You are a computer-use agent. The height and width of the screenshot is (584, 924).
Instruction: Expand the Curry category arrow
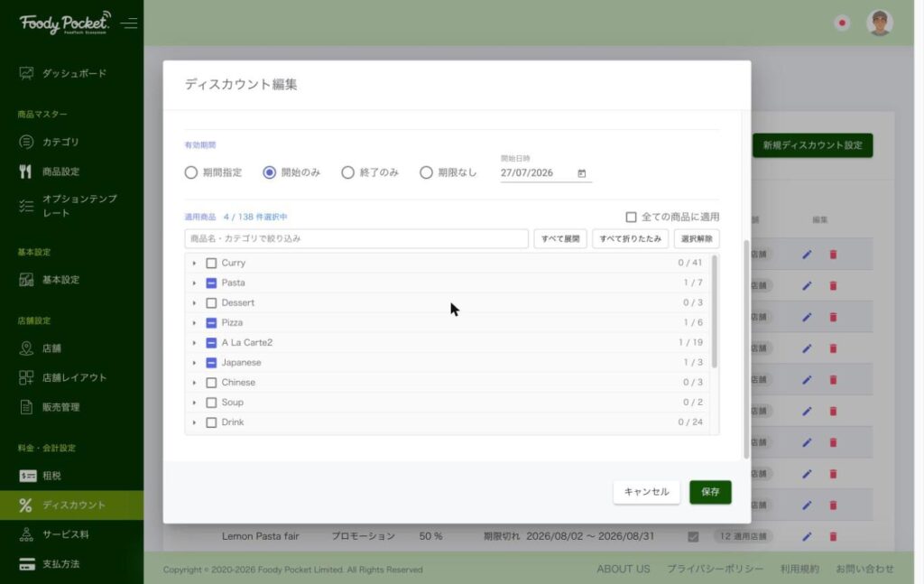194,263
